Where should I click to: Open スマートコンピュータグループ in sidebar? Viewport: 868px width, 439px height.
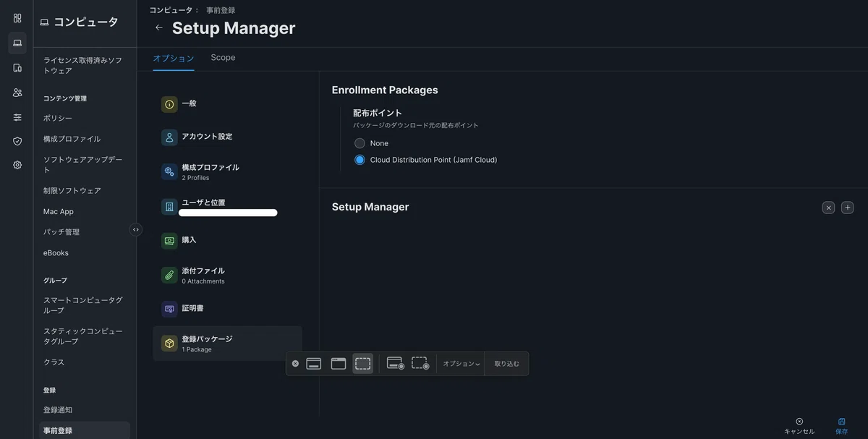(x=85, y=305)
